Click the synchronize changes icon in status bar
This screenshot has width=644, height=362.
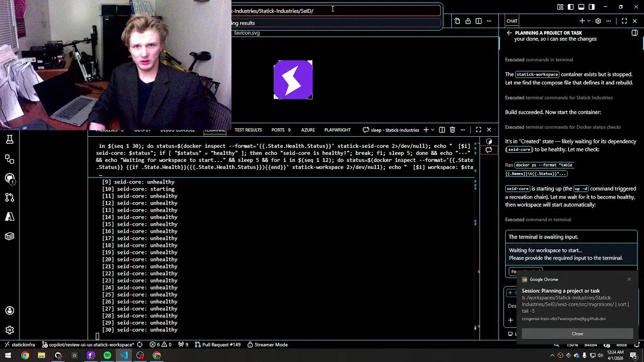140,345
